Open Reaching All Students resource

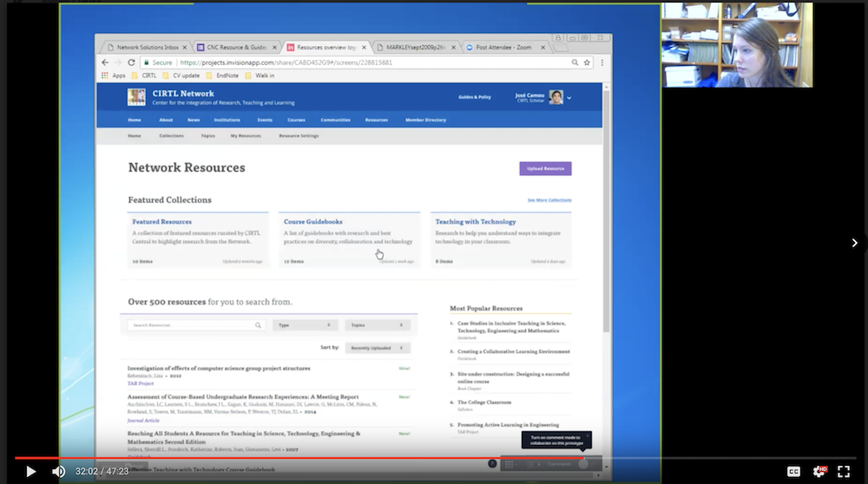[x=244, y=437]
